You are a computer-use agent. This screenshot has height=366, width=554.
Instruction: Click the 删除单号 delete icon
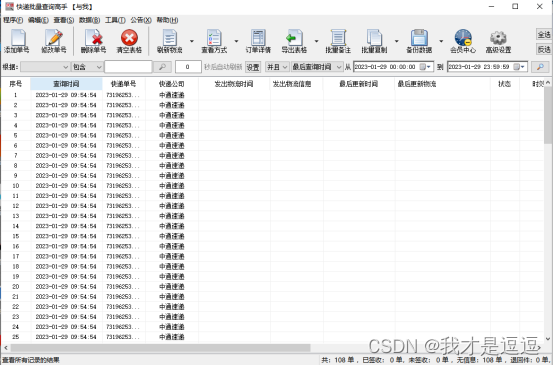pyautogui.click(x=94, y=38)
